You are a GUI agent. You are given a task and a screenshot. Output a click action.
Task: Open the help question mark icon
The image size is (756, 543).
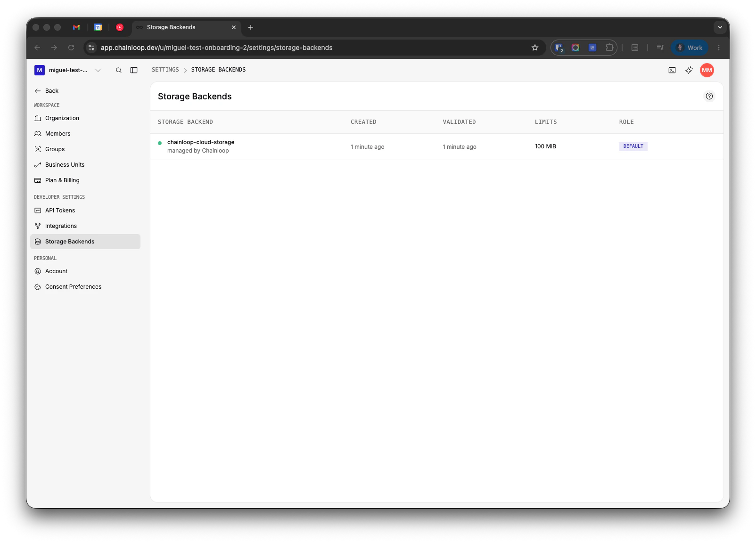pos(709,96)
